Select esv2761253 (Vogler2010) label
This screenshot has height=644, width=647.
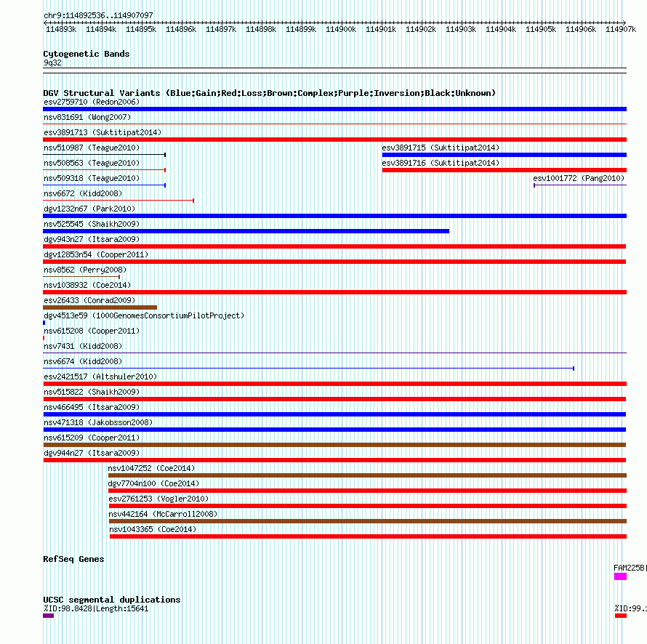(x=159, y=499)
